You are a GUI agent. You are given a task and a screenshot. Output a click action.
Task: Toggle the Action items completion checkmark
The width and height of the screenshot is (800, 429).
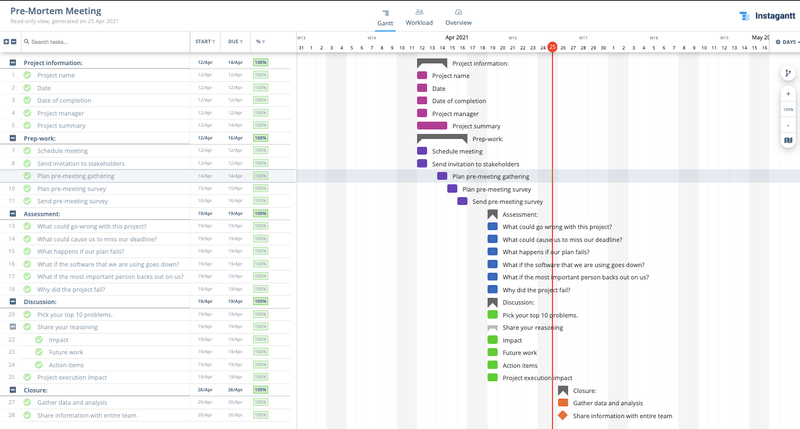click(39, 364)
